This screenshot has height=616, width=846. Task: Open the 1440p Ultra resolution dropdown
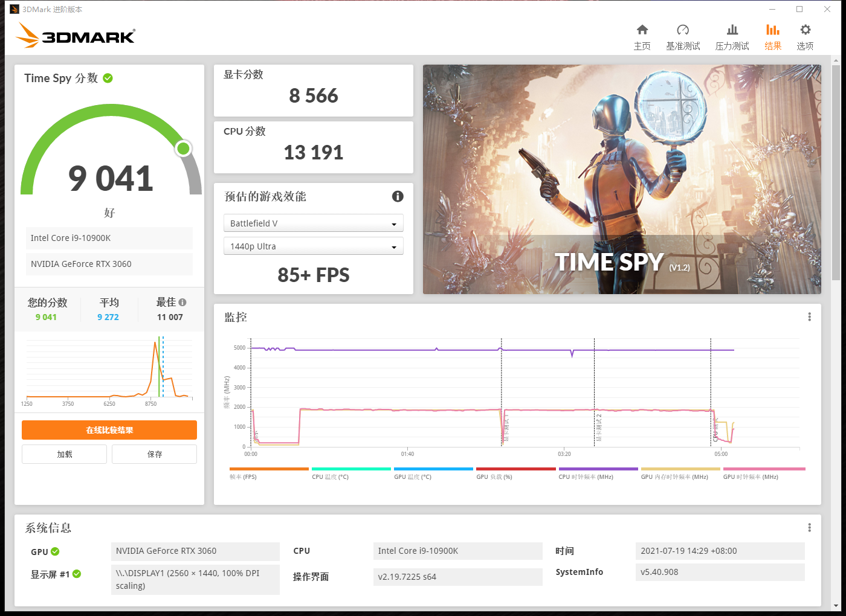[314, 246]
